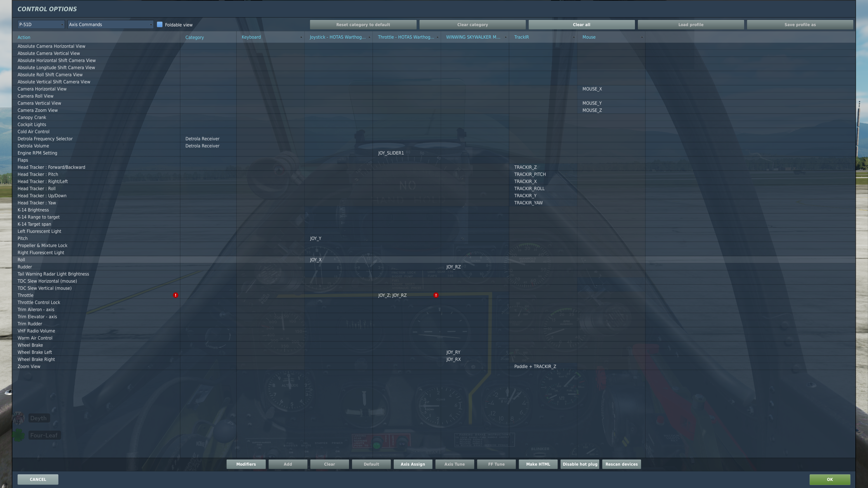This screenshot has width=868, height=488.
Task: Open the P-51D aircraft dropdown
Action: pos(41,24)
